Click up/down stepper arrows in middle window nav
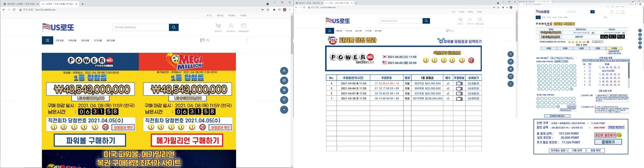 click(482, 31)
